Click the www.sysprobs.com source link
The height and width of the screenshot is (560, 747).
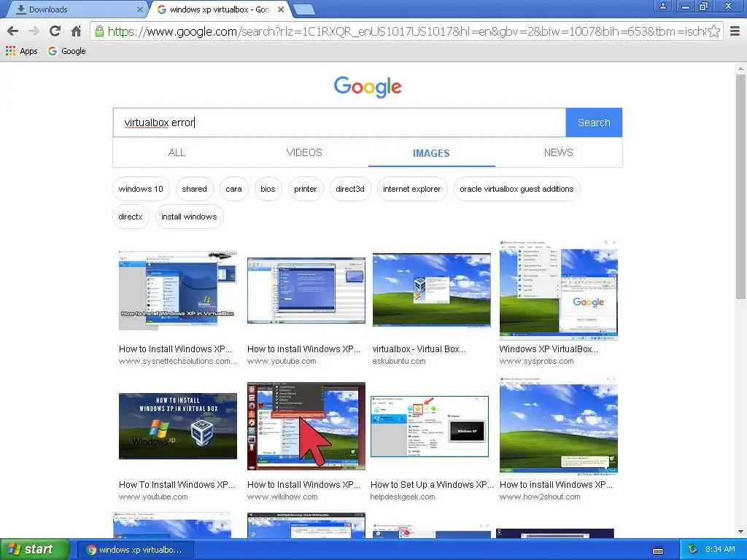point(536,361)
